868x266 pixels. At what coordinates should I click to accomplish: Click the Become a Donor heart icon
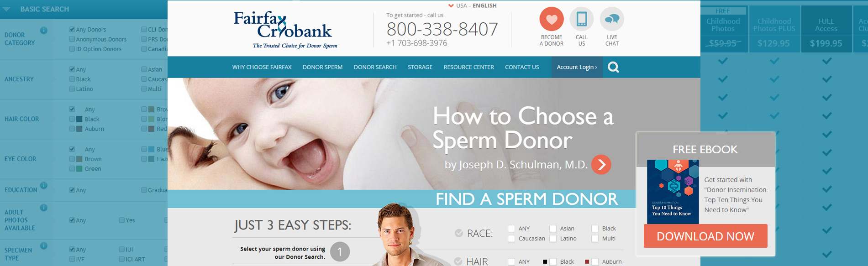552,19
